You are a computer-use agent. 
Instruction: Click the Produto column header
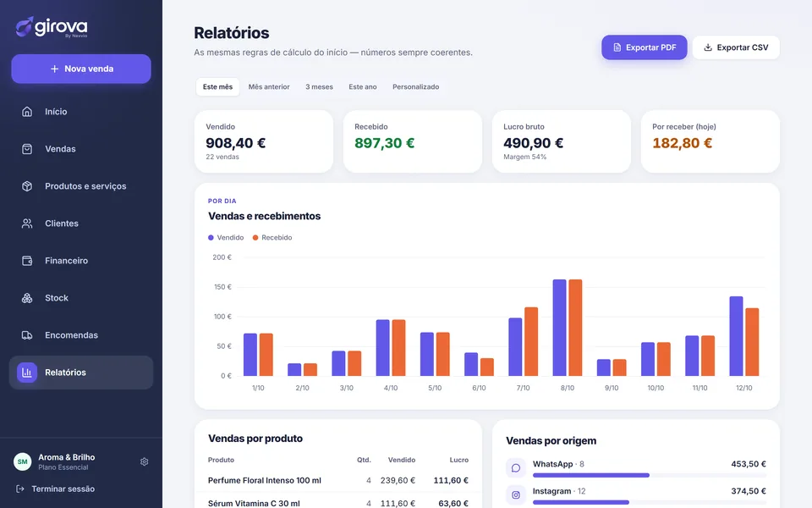[221, 460]
